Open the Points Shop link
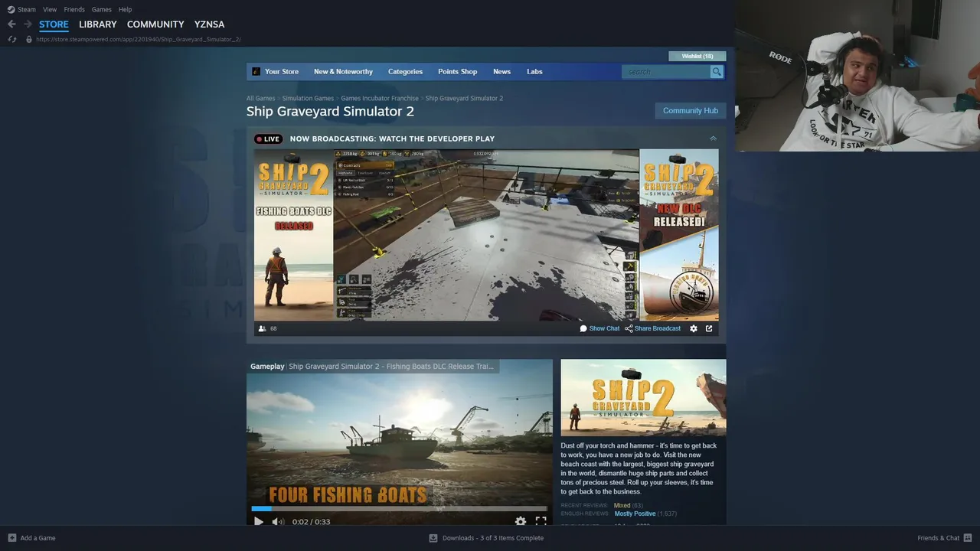Screen dimensions: 980x551 coord(457,71)
